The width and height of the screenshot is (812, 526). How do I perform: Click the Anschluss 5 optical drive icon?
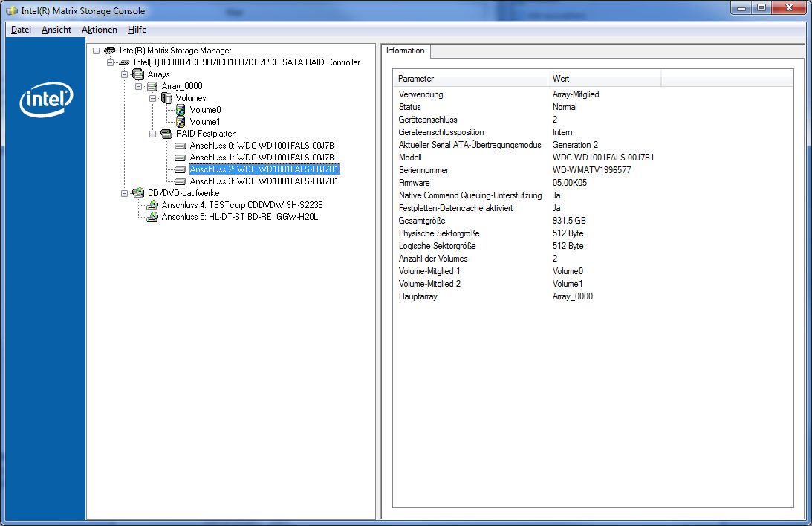coord(152,217)
